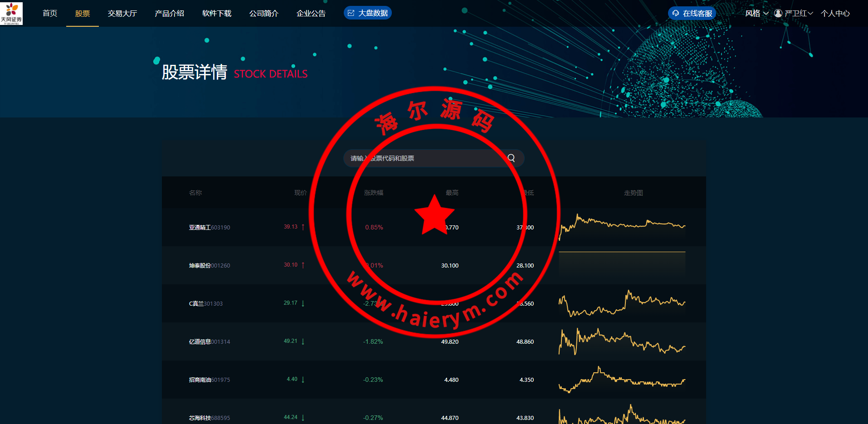Click the 天风证券 logo icon

pyautogui.click(x=11, y=13)
